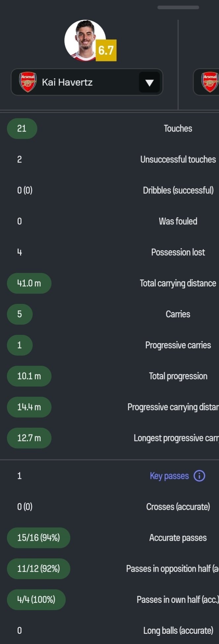The height and width of the screenshot is (644, 219).
Task: Select the Kai Havertz name selector
Action: coord(67,82)
